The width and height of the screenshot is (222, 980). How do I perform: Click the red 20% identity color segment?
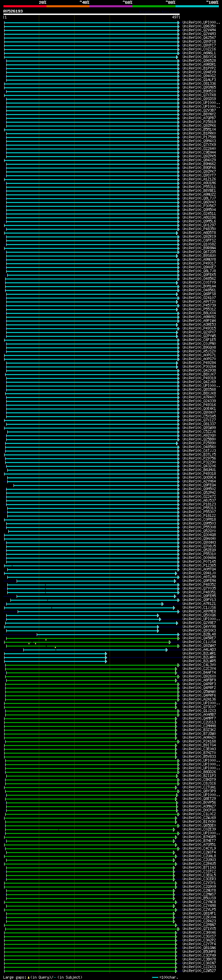(25, 6)
